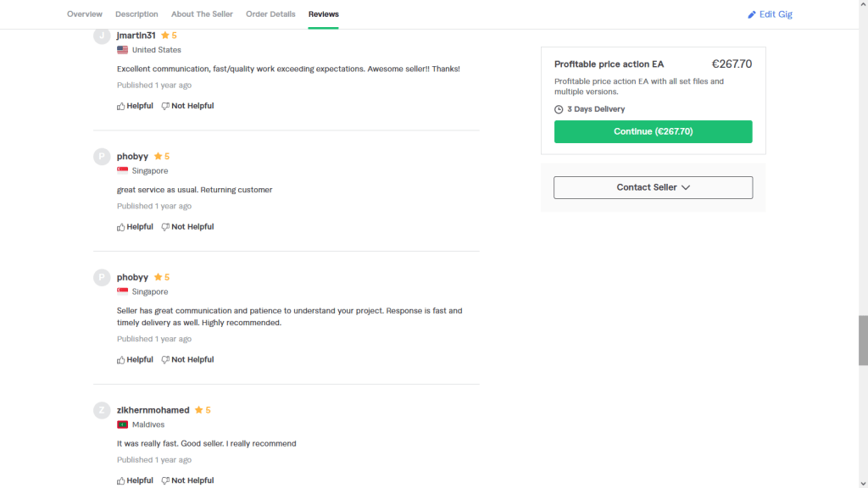Mark zikhernmohamed's review as Helpful
868x488 pixels.
[135, 480]
